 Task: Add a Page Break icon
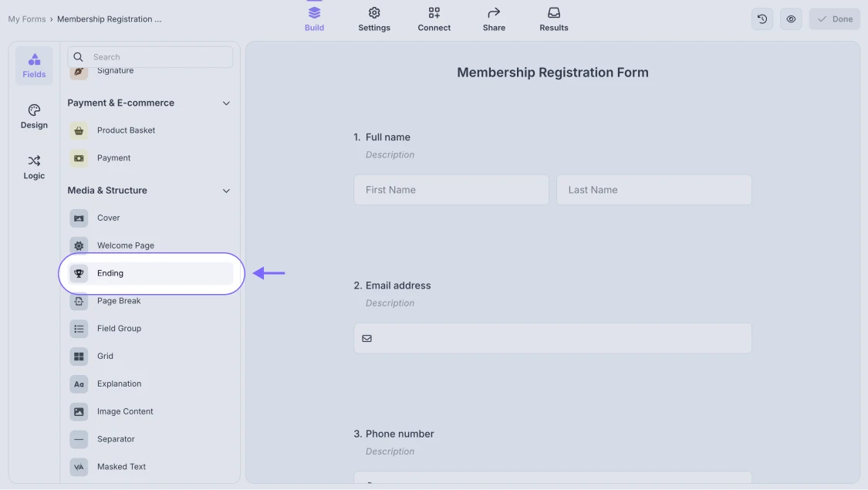point(79,301)
